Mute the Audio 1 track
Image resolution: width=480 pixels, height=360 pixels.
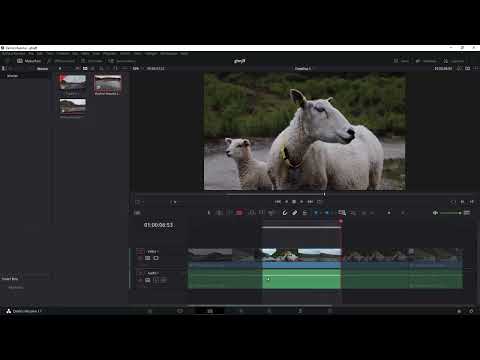163,280
